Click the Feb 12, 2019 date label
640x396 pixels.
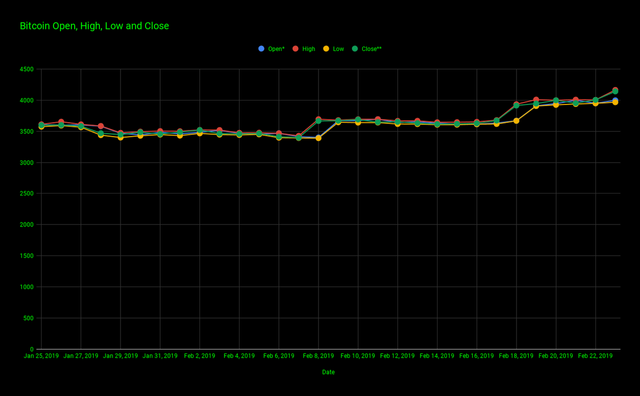[398, 356]
